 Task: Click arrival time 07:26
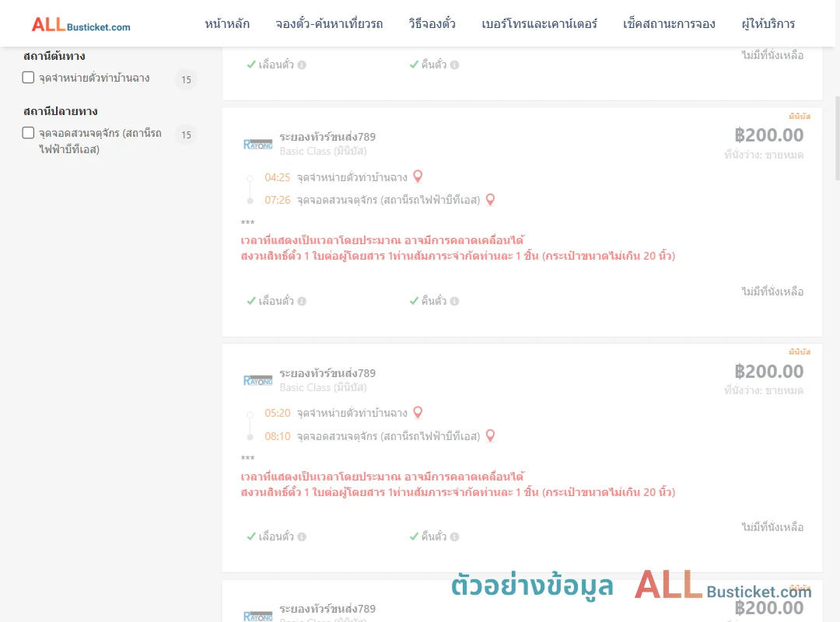(277, 201)
